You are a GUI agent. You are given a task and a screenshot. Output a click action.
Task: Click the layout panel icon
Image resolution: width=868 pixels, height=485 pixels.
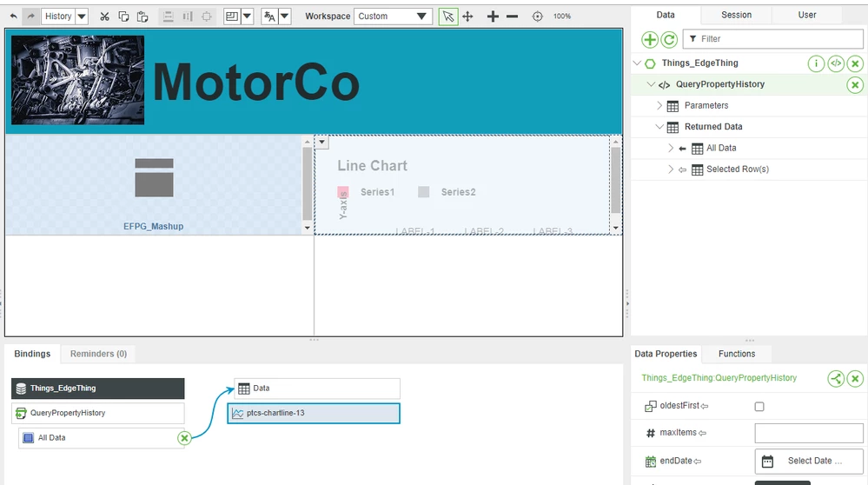pos(232,16)
